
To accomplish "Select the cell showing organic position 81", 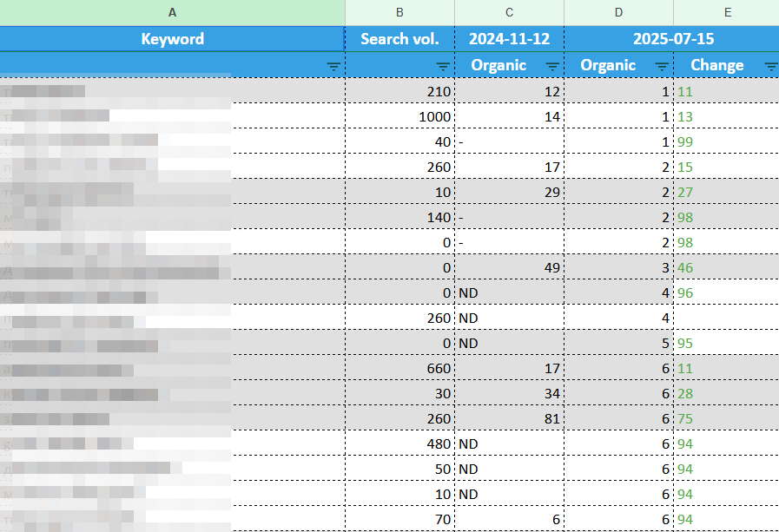I will (x=509, y=419).
